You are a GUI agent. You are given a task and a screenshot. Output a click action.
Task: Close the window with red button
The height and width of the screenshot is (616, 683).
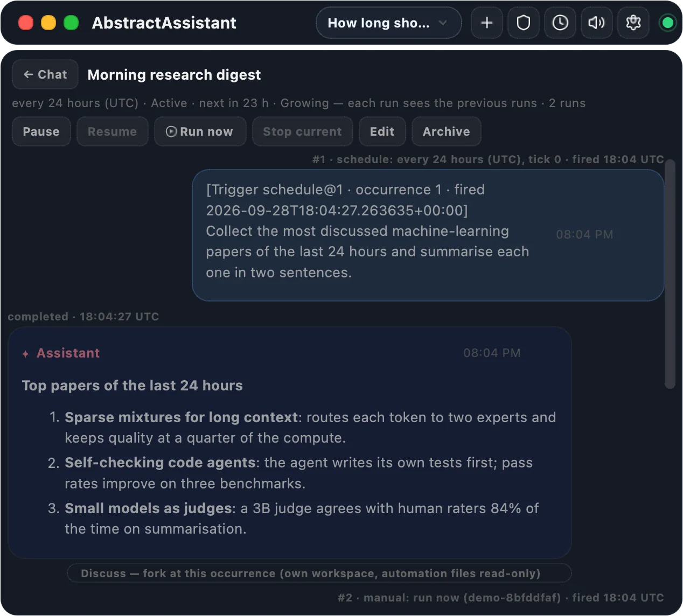click(x=26, y=23)
